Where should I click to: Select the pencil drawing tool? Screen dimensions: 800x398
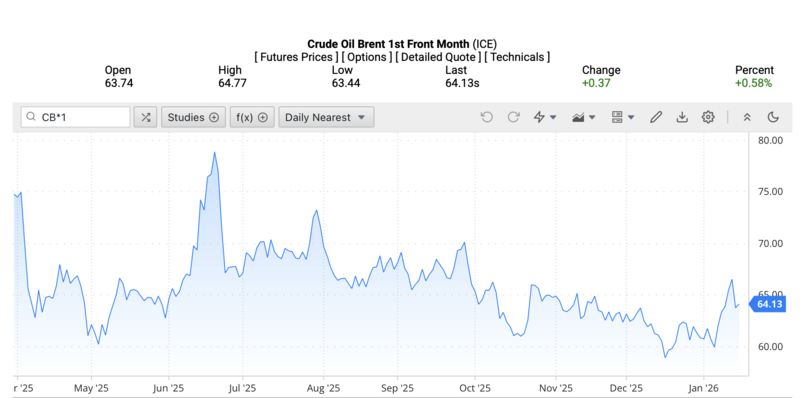tap(656, 117)
